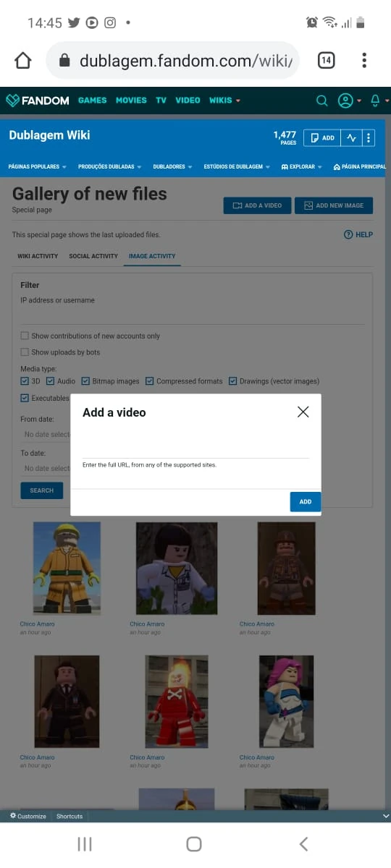Screen dimensions: 391x868
Task: Click Chico Amaro under firefighter image
Action: (37, 624)
